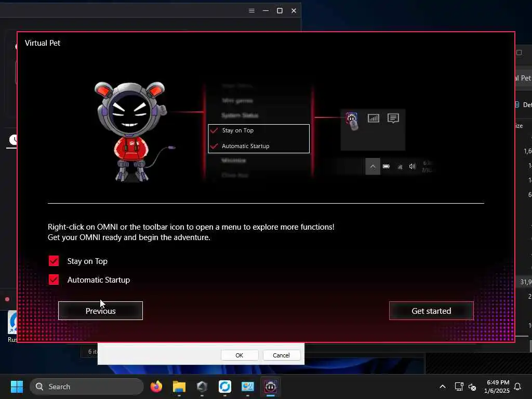The height and width of the screenshot is (399, 532).
Task: Open the hamburger menu in the background window
Action: tap(252, 11)
